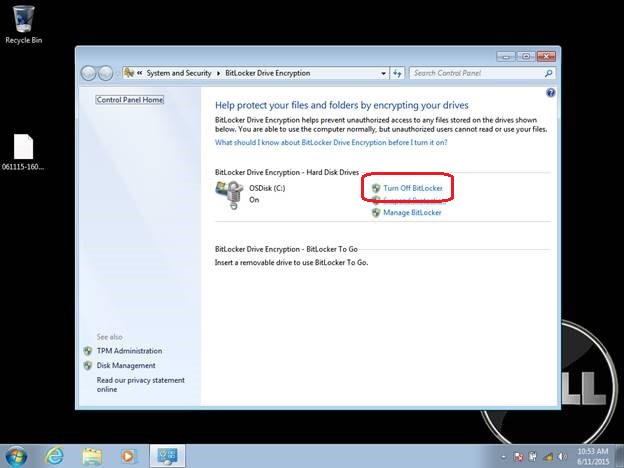Open the blue Help question mark icon

pos(550,93)
